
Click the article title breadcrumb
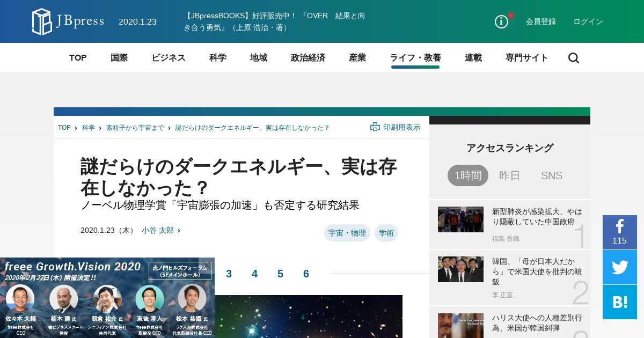click(x=252, y=128)
